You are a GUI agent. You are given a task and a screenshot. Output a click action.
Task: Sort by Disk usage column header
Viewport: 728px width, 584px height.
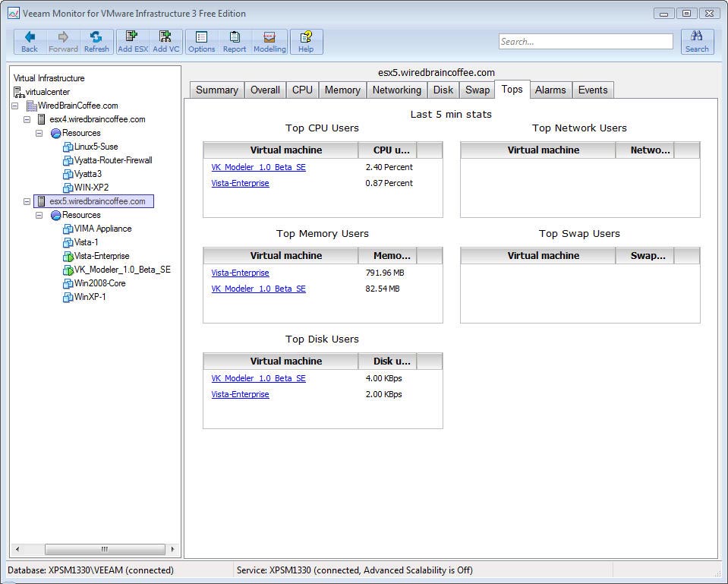click(392, 361)
